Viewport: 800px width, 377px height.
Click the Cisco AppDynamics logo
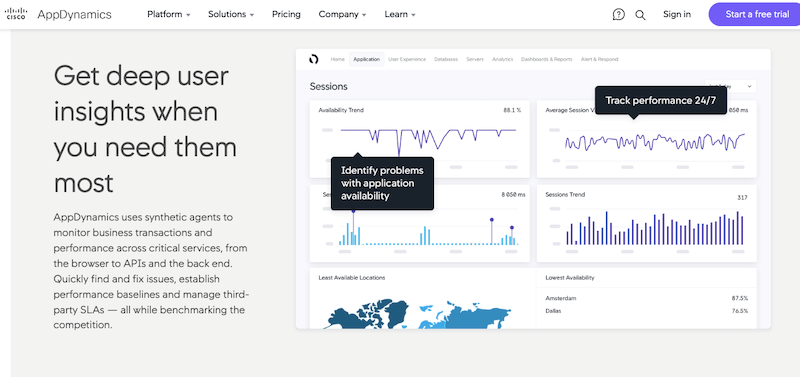point(58,14)
